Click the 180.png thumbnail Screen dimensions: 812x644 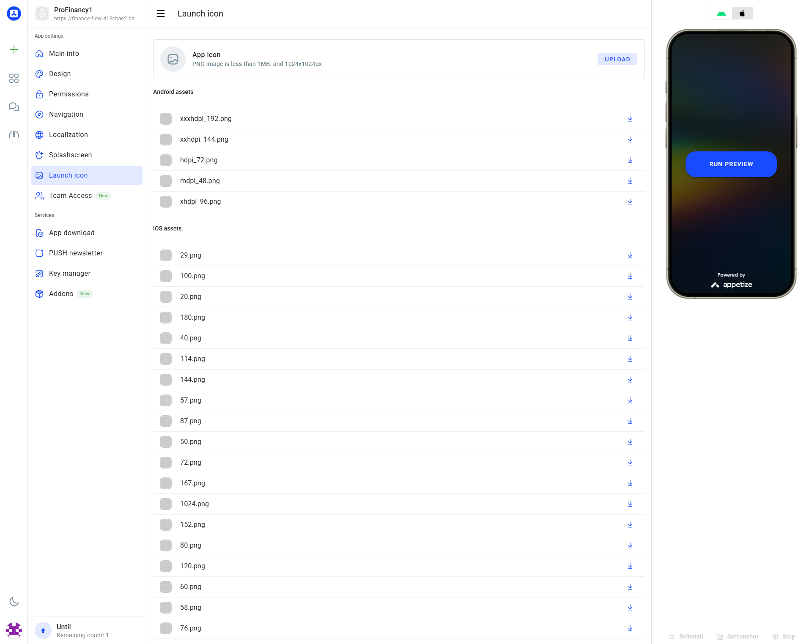[x=166, y=318]
